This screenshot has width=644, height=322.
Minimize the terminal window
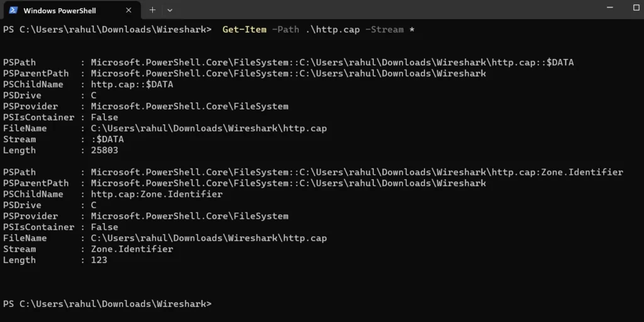click(610, 7)
